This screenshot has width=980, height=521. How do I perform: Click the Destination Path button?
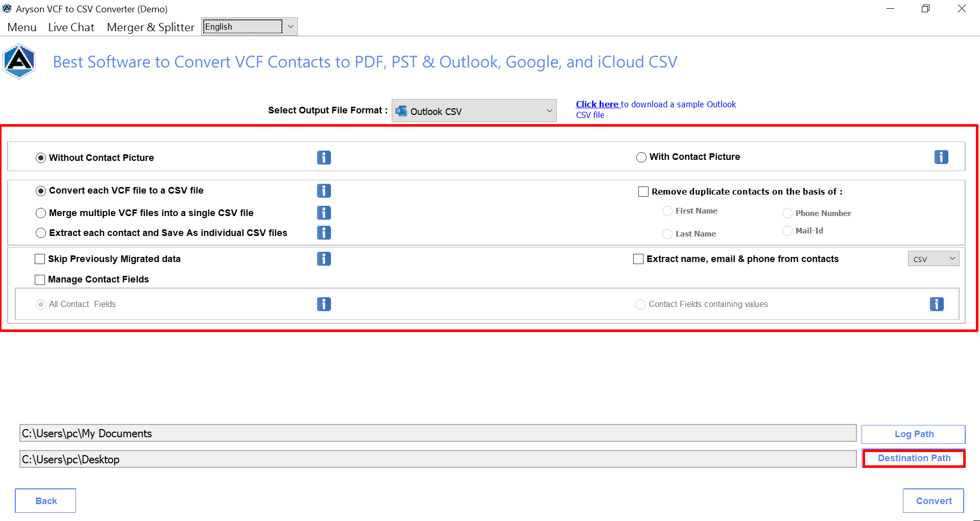click(914, 458)
